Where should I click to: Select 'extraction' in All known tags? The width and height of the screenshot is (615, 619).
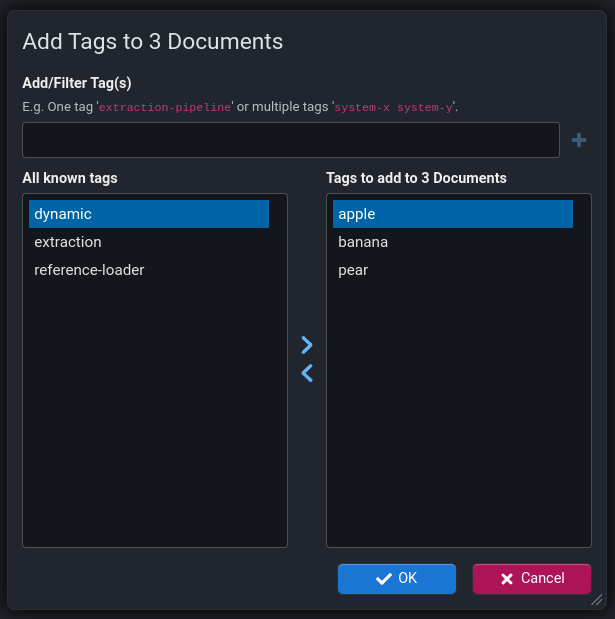tap(68, 242)
